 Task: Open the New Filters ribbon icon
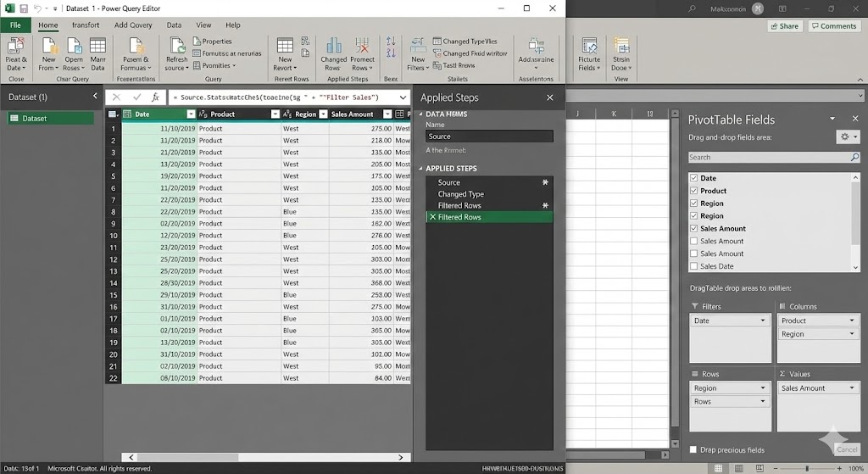(x=418, y=48)
